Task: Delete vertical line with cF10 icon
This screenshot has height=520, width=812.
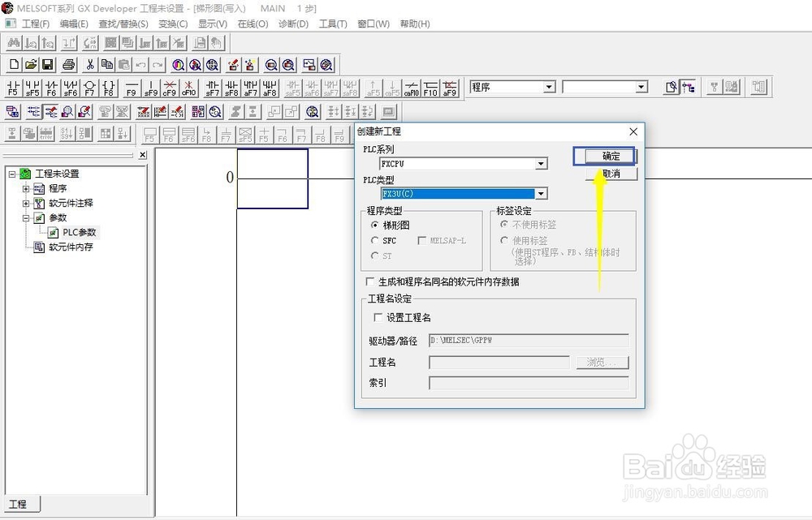Action: [x=188, y=88]
